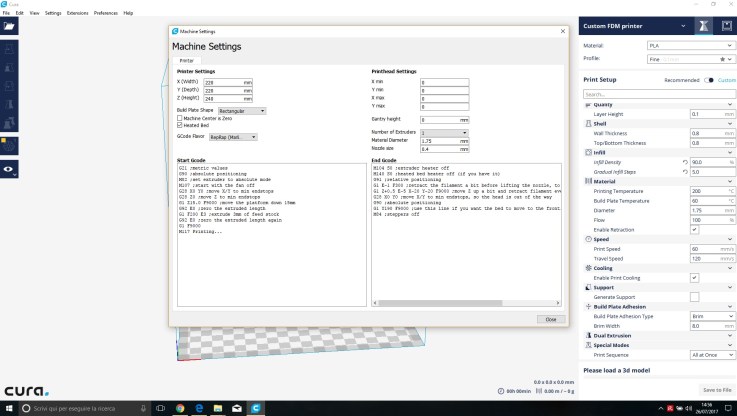This screenshot has width=737, height=416.
Task: Open Chrome from the taskbar
Action: (180, 408)
